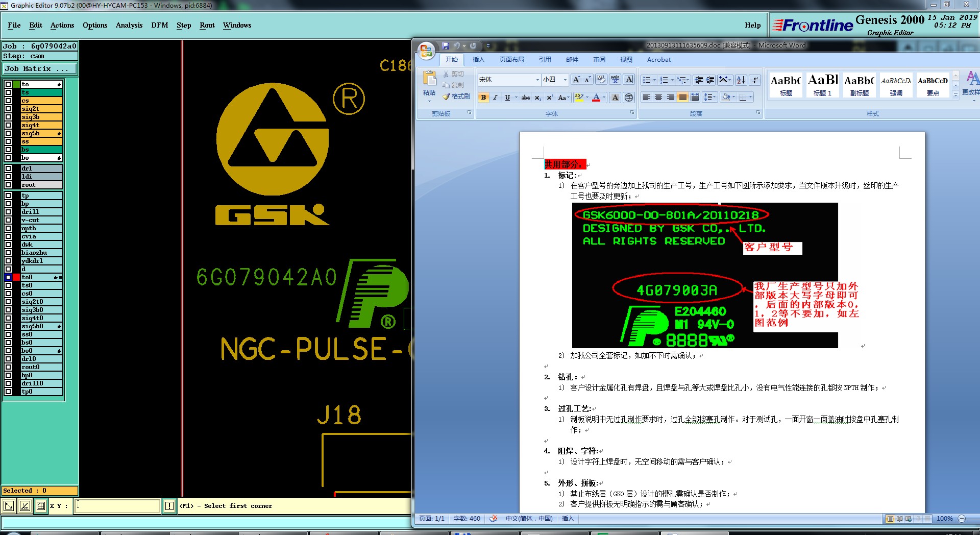Open the Actions menu in Genesis
The image size is (980, 535).
click(x=62, y=25)
